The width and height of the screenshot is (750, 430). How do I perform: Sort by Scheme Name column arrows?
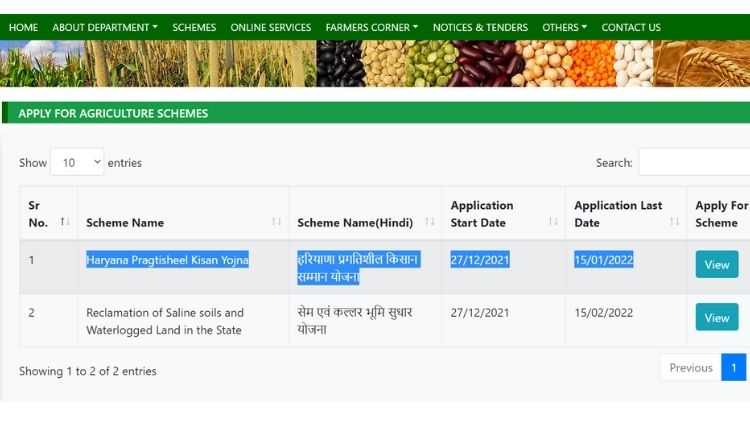276,221
